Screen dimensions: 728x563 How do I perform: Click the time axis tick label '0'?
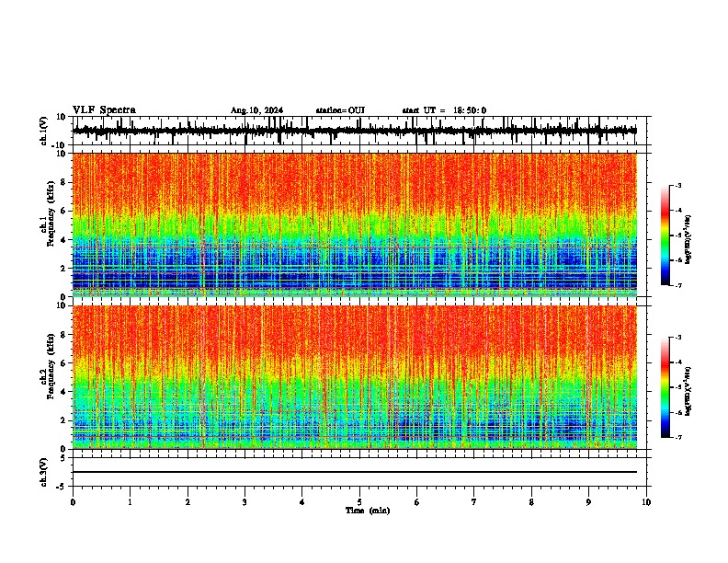point(73,502)
